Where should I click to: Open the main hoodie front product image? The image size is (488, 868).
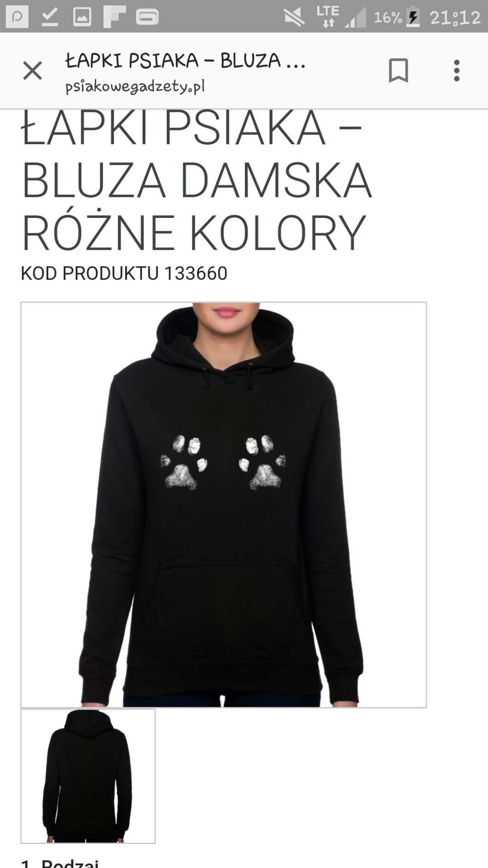[223, 504]
